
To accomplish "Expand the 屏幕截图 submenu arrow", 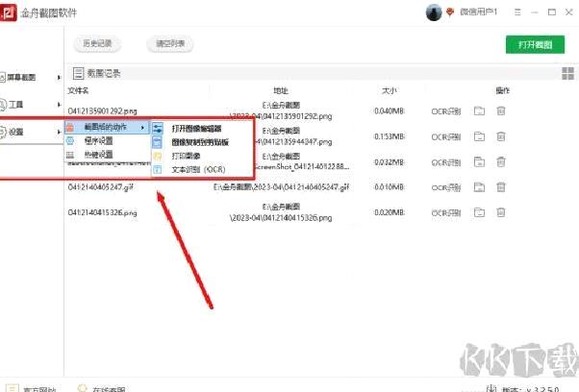I will coord(59,77).
